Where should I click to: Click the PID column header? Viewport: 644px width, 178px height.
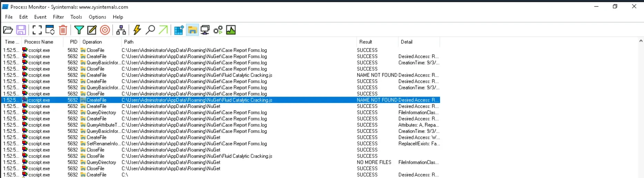(72, 42)
